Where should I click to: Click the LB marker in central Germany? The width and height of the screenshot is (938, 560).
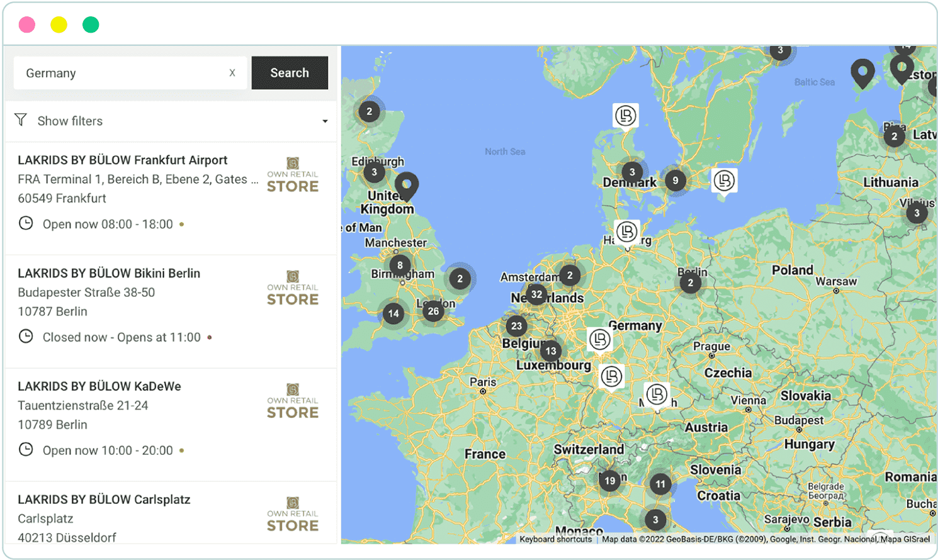coord(600,339)
